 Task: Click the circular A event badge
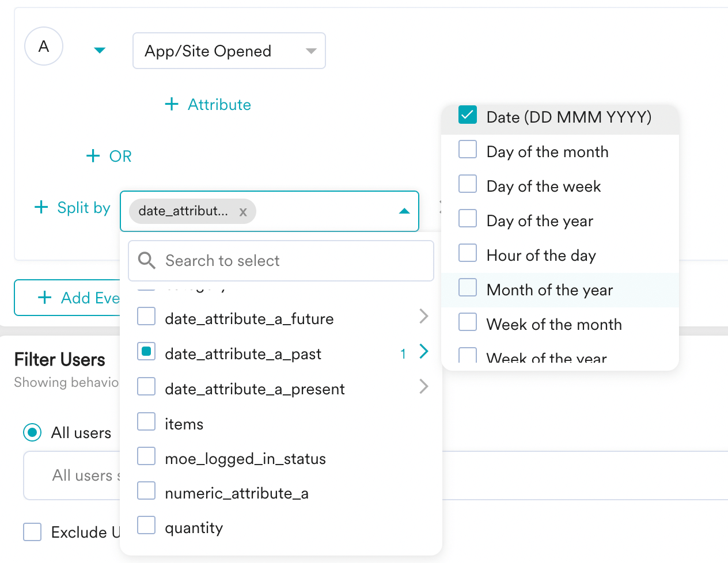click(x=44, y=47)
